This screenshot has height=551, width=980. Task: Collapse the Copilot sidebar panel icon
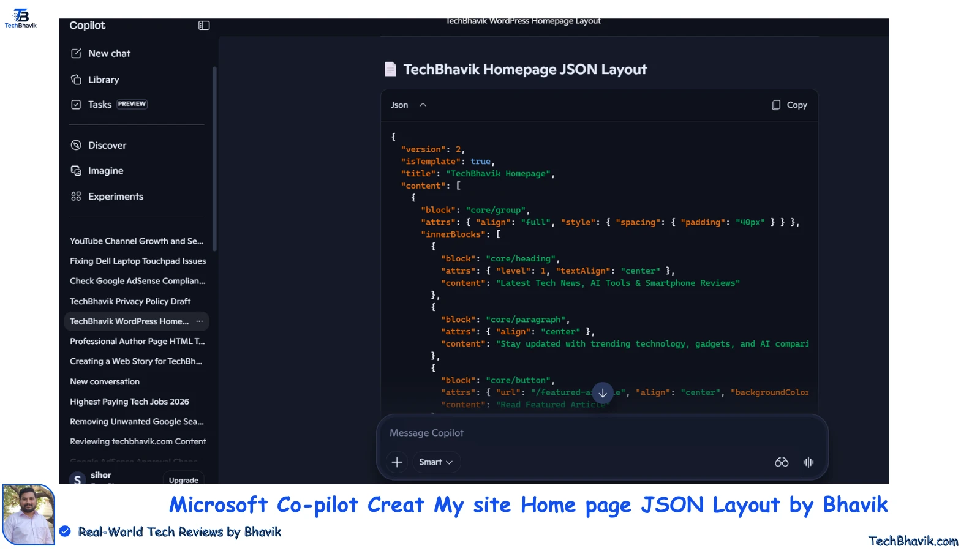point(204,26)
